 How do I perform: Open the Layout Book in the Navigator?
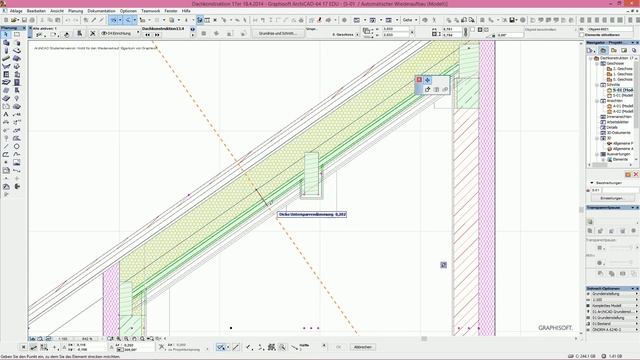point(624,50)
